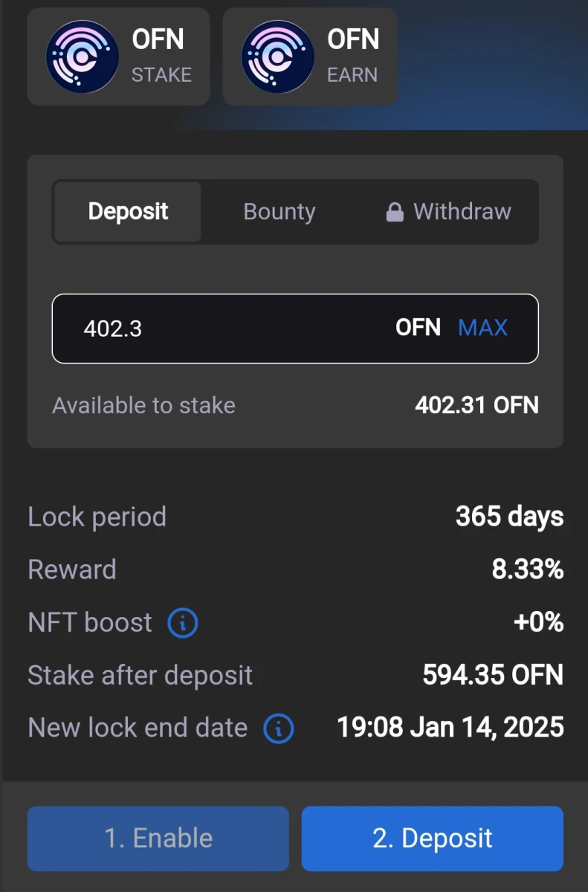588x892 pixels.
Task: Click the OFN Earn token logo
Action: (277, 56)
